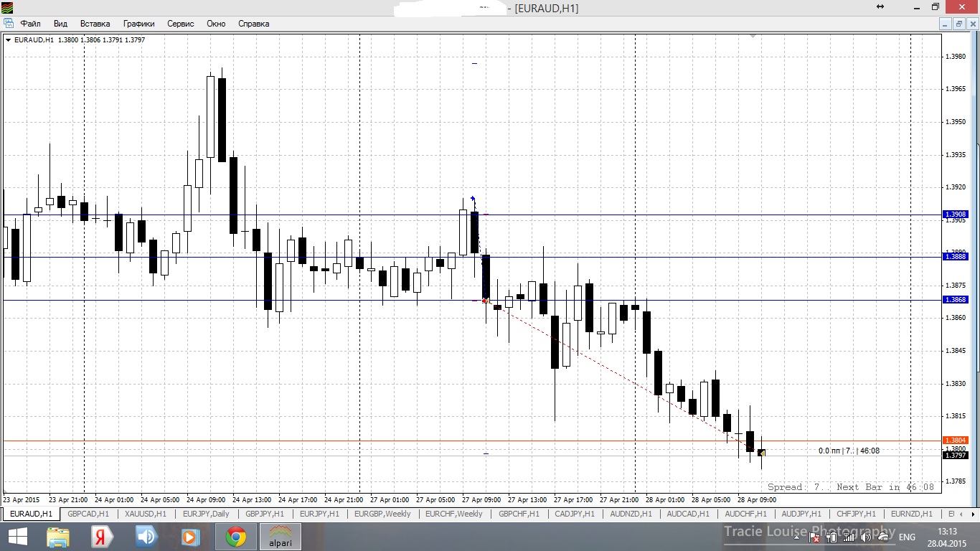The image size is (980, 551).
Task: Open the Вид menu
Action: pos(60,24)
